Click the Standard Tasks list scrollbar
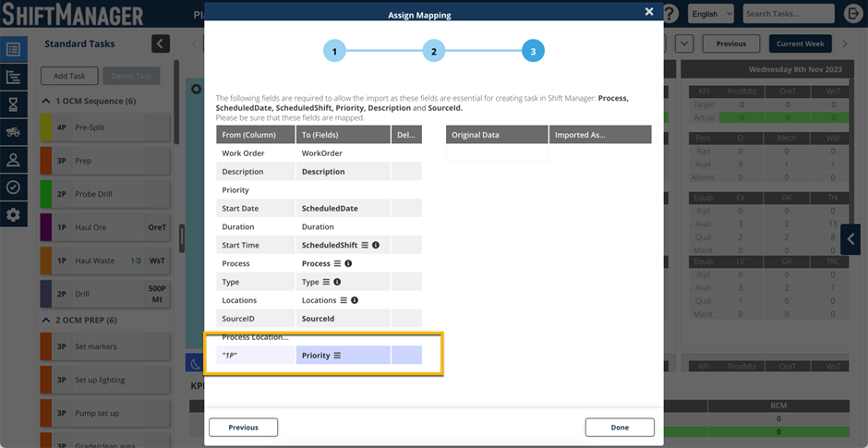The width and height of the screenshot is (868, 448). (x=176, y=103)
